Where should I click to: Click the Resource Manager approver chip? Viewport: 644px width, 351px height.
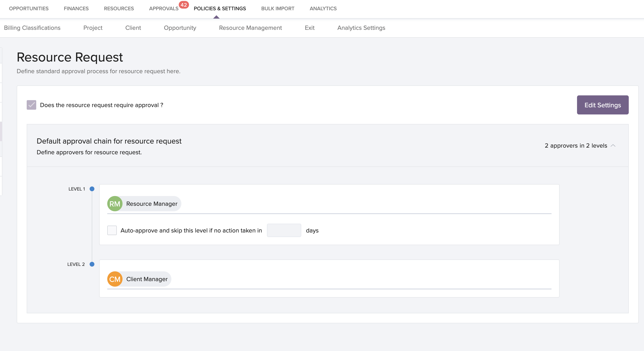(152, 204)
